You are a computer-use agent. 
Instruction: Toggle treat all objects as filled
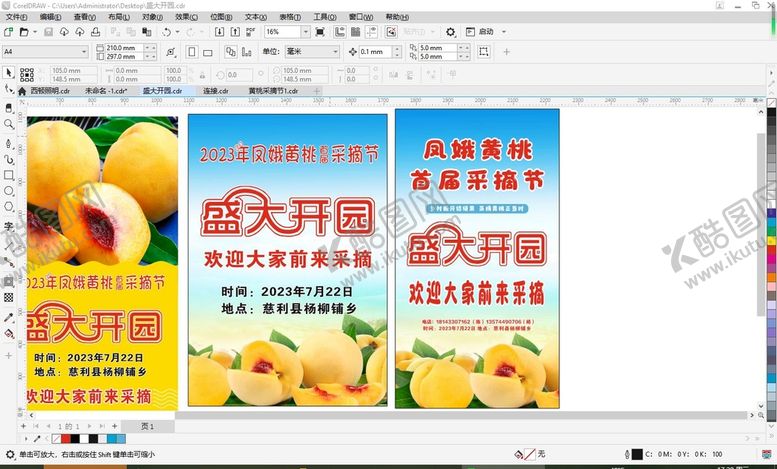point(484,52)
